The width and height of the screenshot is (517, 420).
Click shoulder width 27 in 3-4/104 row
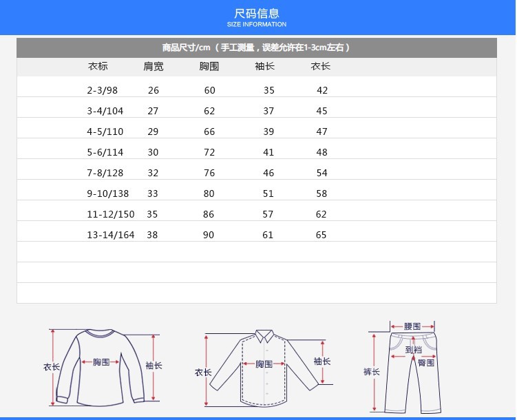153,111
